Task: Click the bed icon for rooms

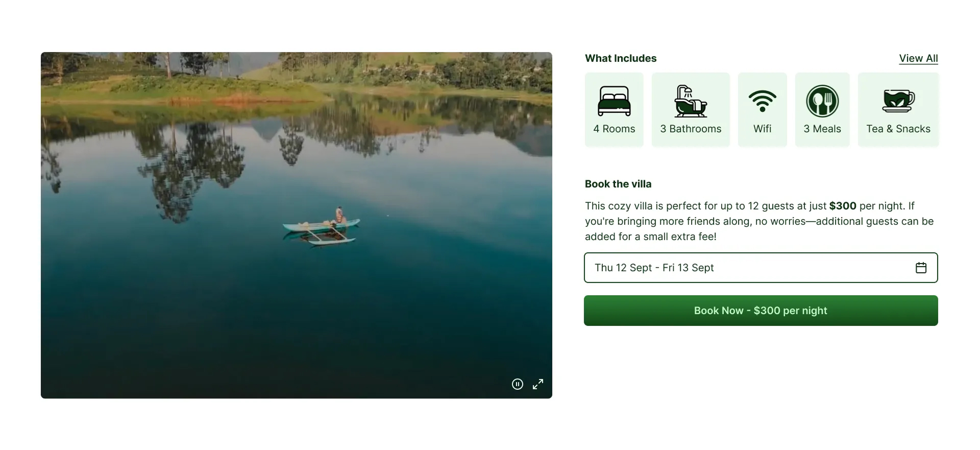Action: click(x=614, y=101)
